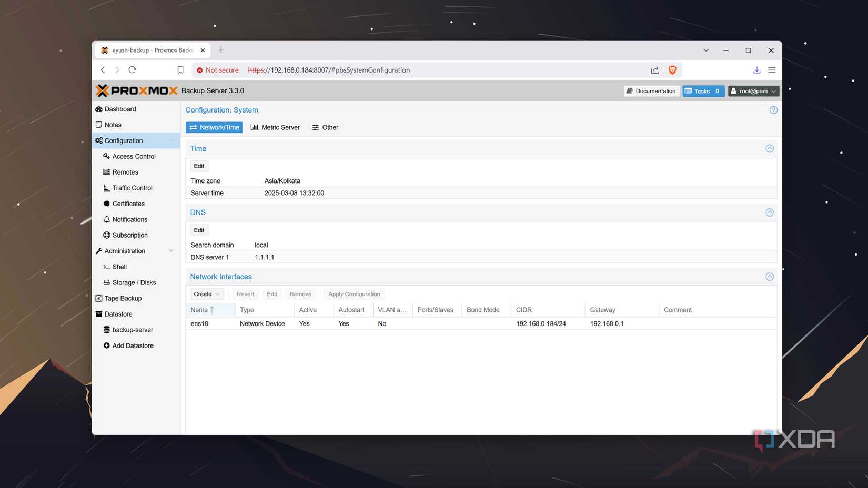
Task: Switch to the Other tab
Action: pos(325,127)
